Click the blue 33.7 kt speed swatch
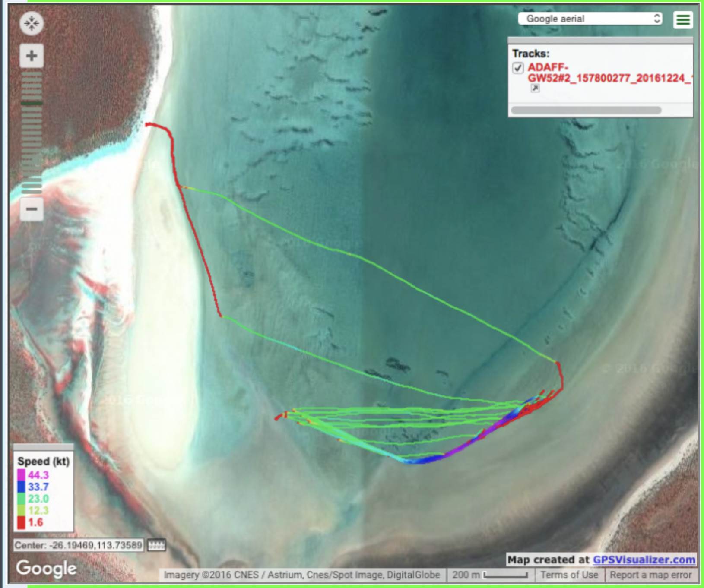Screen dimensions: 704x588 [x=21, y=487]
